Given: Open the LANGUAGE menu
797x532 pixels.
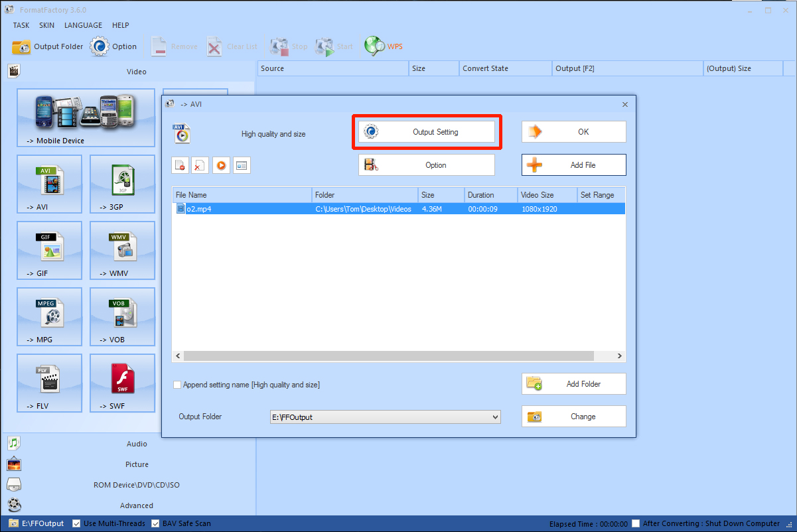Looking at the screenshot, I should coord(83,25).
